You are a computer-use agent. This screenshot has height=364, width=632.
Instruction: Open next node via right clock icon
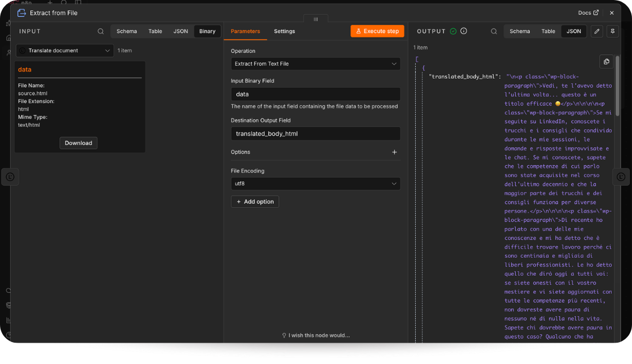click(621, 177)
